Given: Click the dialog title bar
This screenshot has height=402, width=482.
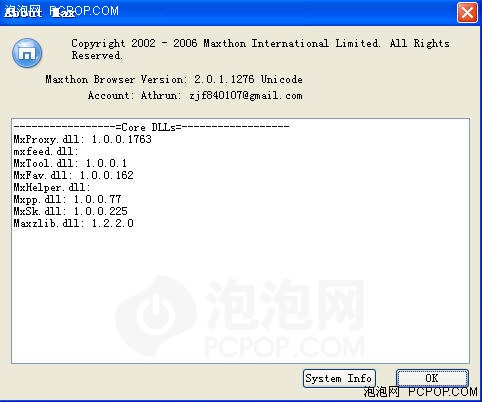Looking at the screenshot, I should click(233, 13).
